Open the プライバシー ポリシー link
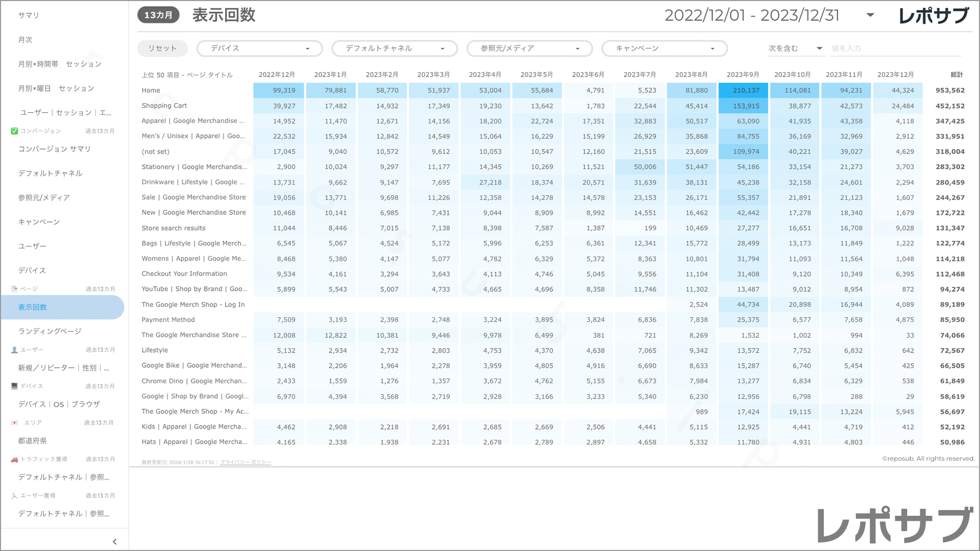 (246, 462)
